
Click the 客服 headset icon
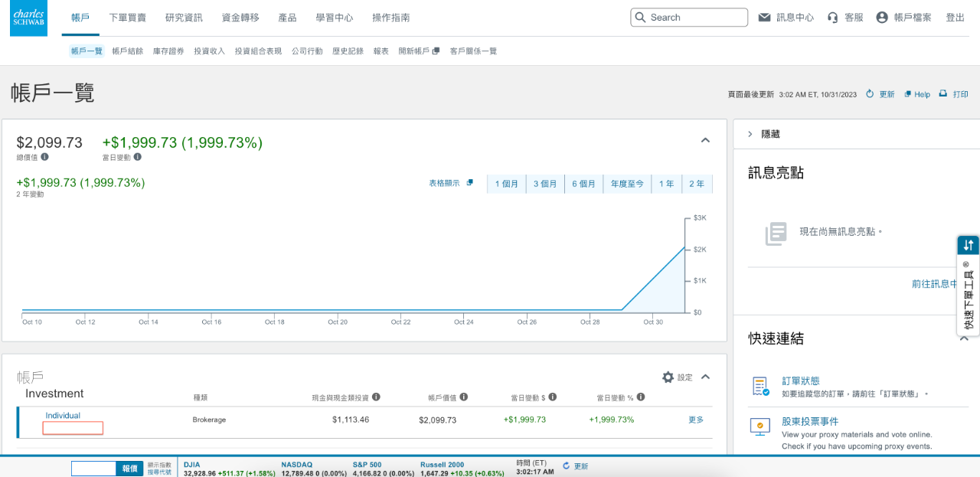click(x=833, y=18)
